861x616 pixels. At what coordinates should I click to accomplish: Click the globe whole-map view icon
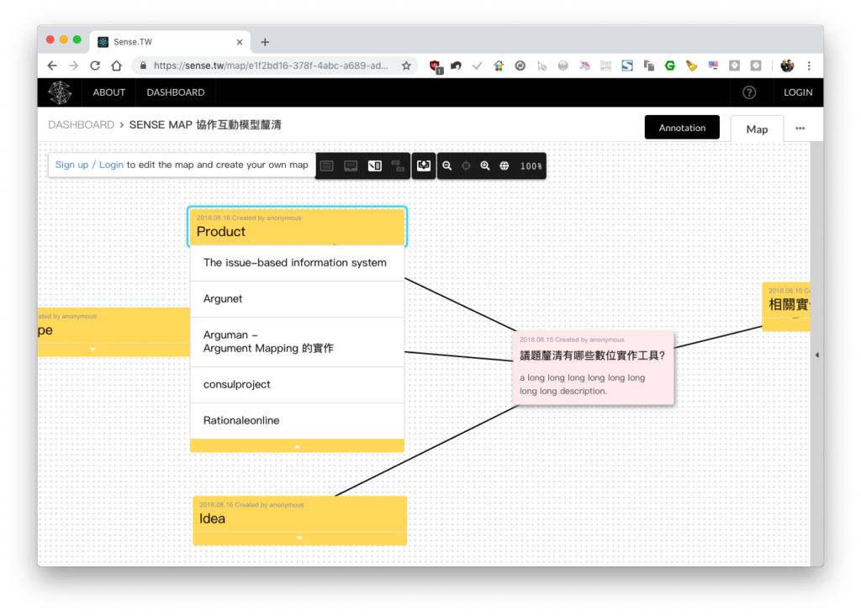504,166
